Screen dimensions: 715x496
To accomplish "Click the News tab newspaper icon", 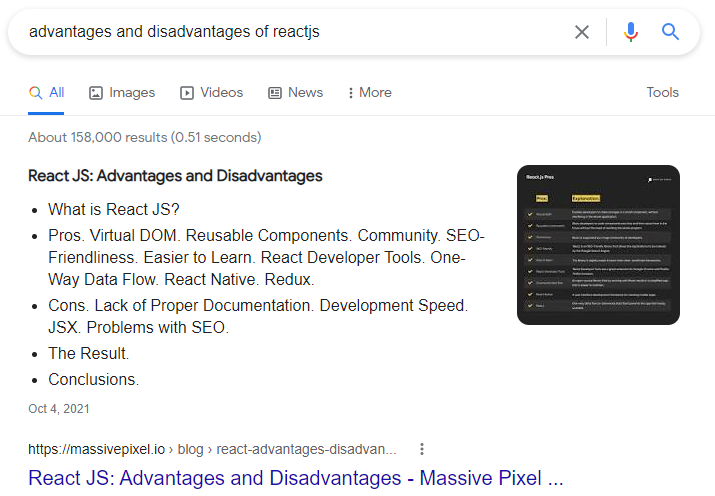I will click(x=275, y=93).
